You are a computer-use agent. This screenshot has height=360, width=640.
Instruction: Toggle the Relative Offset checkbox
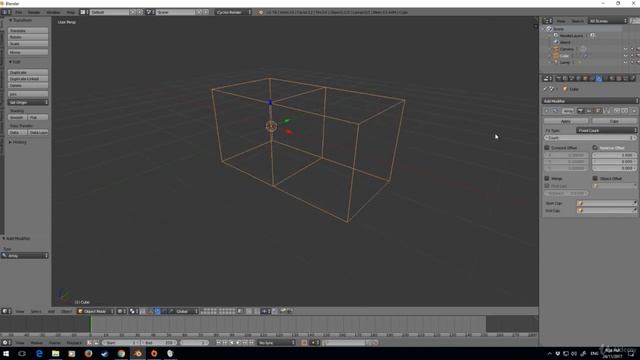[x=595, y=148]
